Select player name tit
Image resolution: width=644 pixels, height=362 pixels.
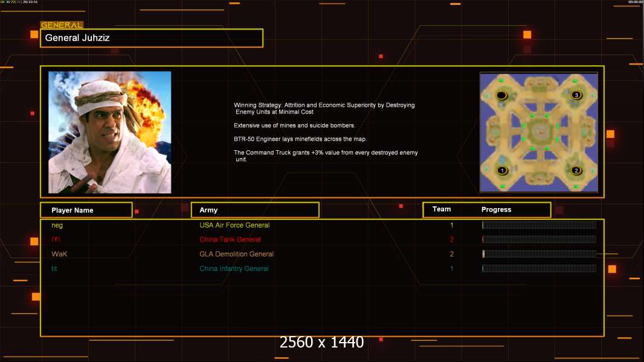click(x=54, y=268)
